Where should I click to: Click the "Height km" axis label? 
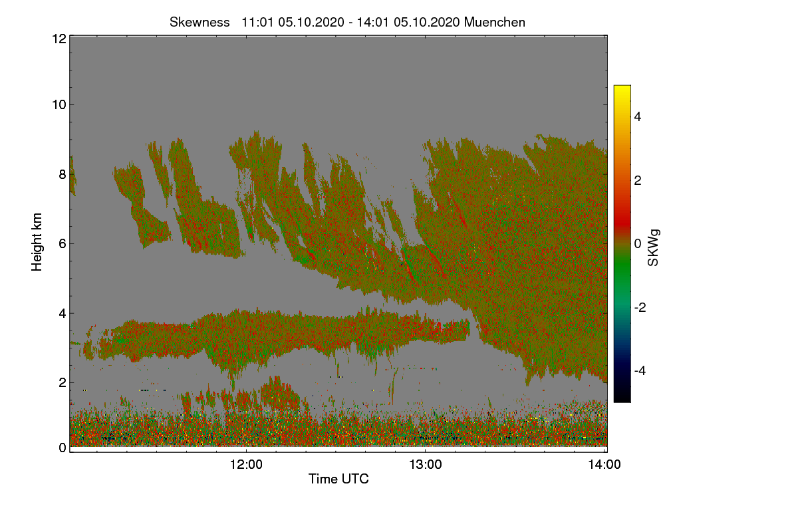point(37,242)
